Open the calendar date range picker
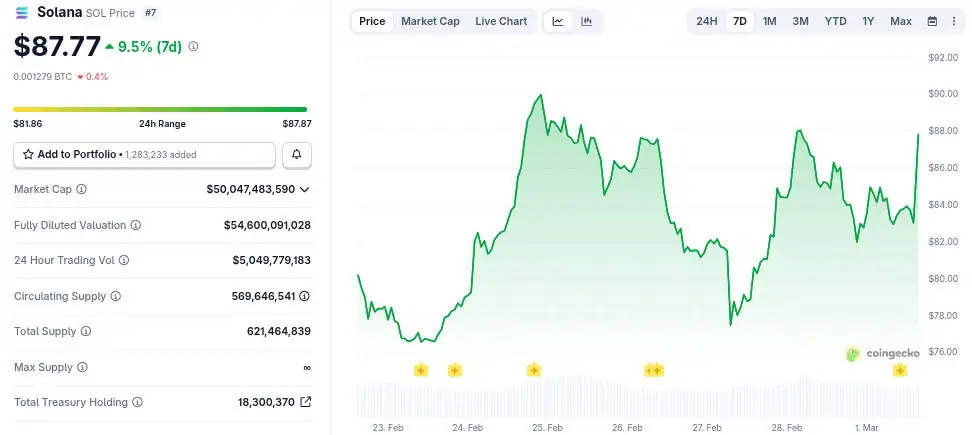This screenshot has height=435, width=972. pos(932,21)
